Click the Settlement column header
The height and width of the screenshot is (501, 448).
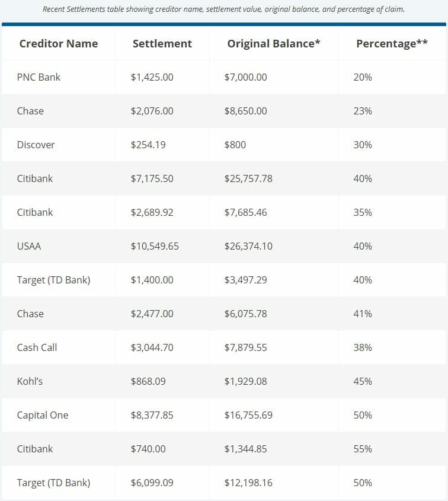click(x=162, y=43)
